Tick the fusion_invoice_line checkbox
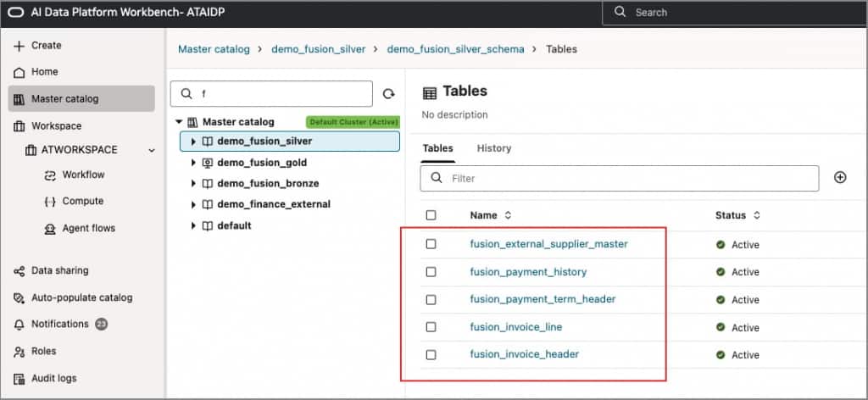Image resolution: width=868 pixels, height=400 pixels. (431, 327)
